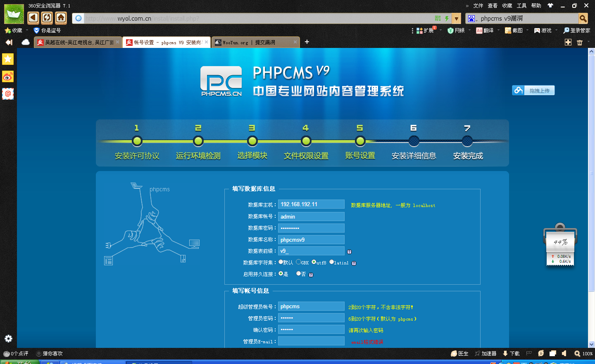Click the 管理员E-mail input field
595x364 pixels.
point(311,341)
